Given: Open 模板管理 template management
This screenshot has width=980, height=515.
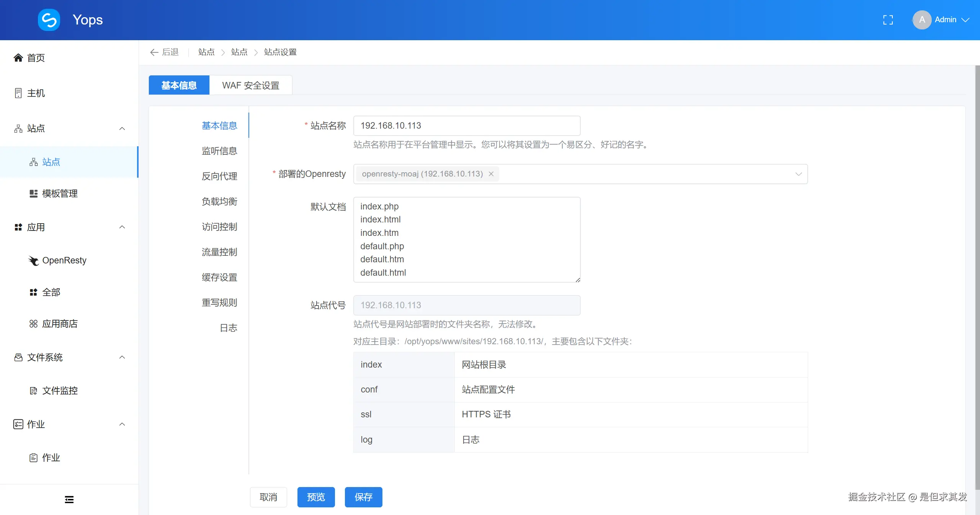Looking at the screenshot, I should pos(60,193).
